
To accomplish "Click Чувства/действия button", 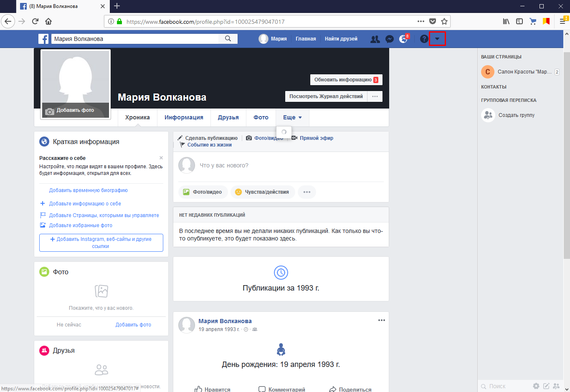I will (263, 192).
